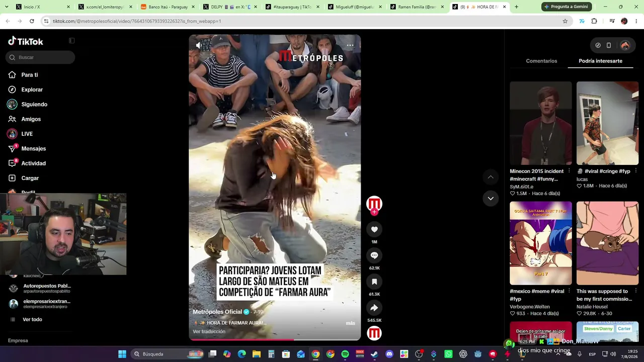Image resolution: width=644 pixels, height=362 pixels.
Task: Open options for Minecon 2015 incident video
Action: [x=569, y=171]
